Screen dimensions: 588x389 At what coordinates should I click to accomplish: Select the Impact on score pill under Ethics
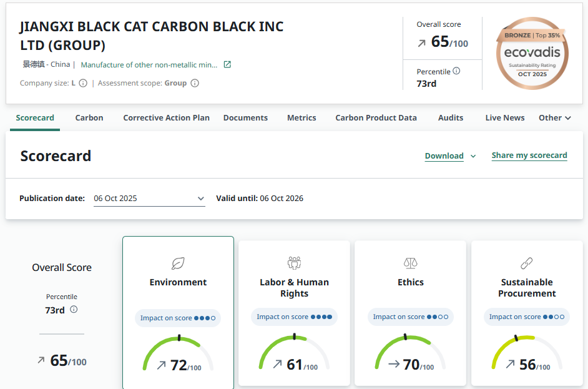pyautogui.click(x=410, y=317)
